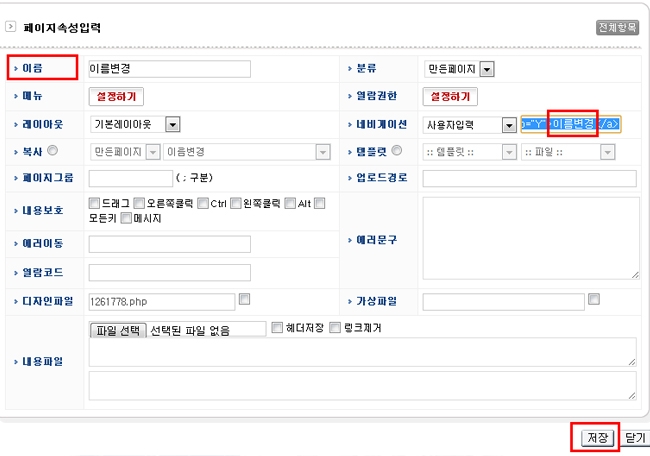
Task: Toggle the Ctrl checkbox
Action: [x=203, y=203]
